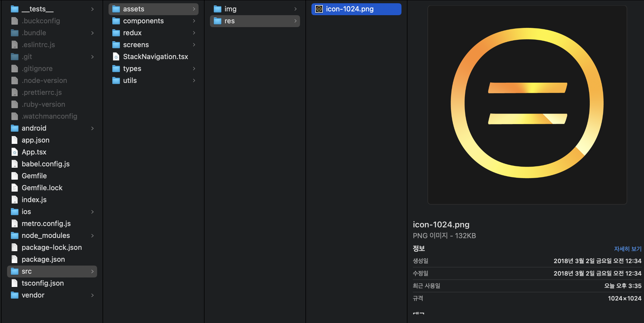The image size is (644, 323).
Task: Click the large icon preview image
Action: click(x=527, y=104)
